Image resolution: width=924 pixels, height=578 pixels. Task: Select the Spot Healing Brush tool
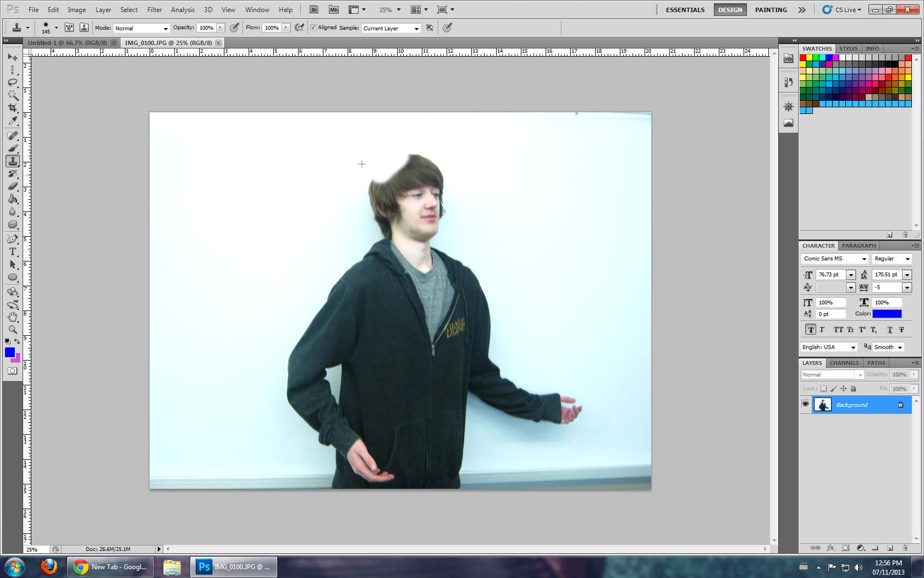pos(13,135)
